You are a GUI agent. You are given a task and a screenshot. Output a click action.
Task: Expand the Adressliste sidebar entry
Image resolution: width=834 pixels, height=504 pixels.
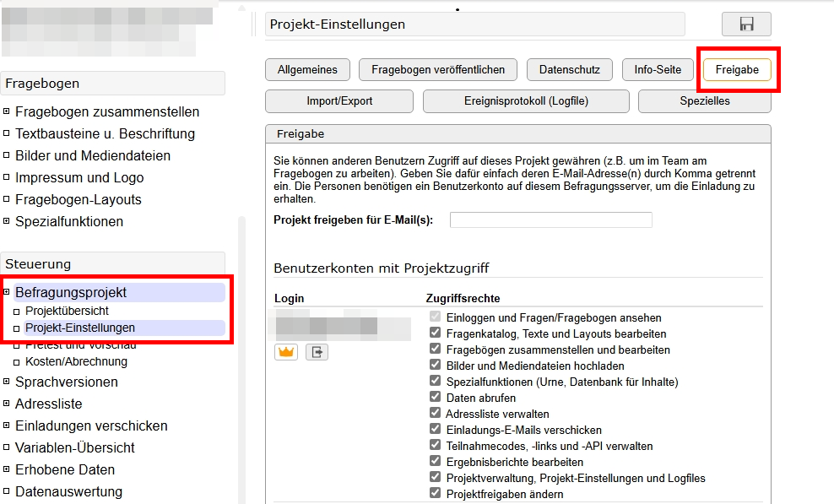tap(5, 404)
